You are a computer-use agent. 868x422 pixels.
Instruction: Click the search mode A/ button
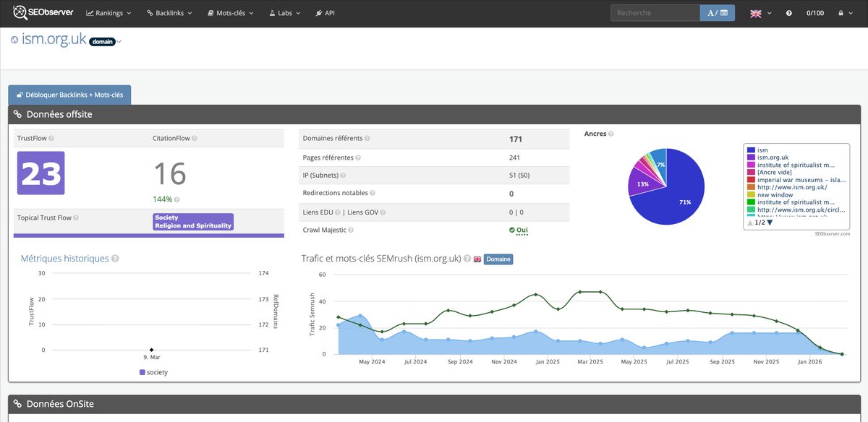(718, 13)
